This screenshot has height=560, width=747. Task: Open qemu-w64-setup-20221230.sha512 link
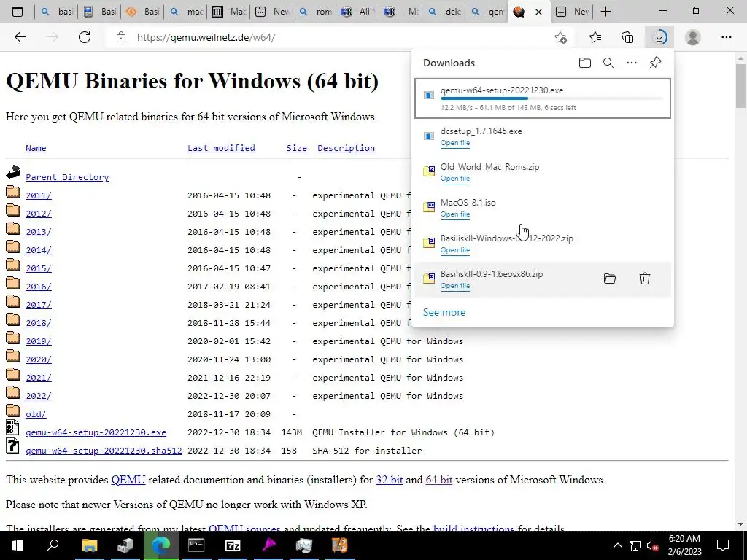pyautogui.click(x=104, y=451)
